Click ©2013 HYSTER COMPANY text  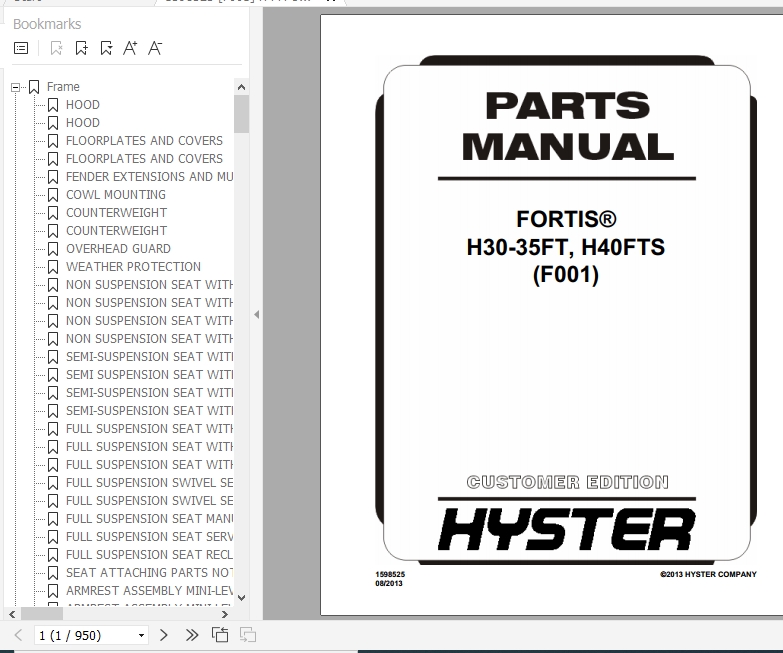[x=708, y=575]
